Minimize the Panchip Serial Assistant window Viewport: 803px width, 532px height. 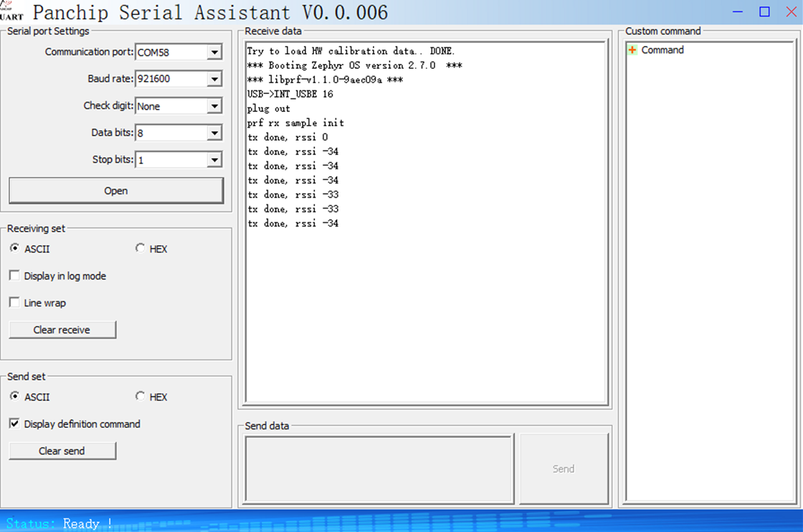coord(738,11)
